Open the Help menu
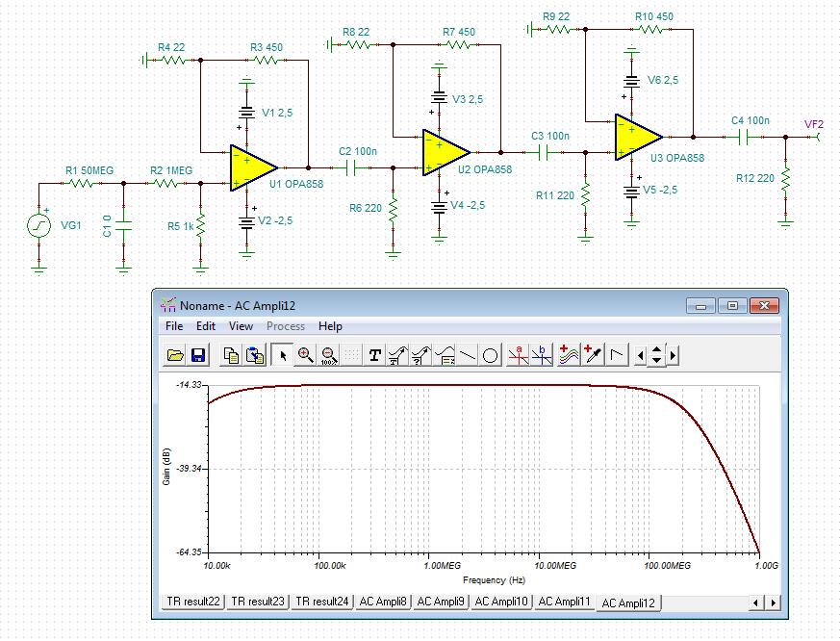This screenshot has height=641, width=840. tap(330, 326)
